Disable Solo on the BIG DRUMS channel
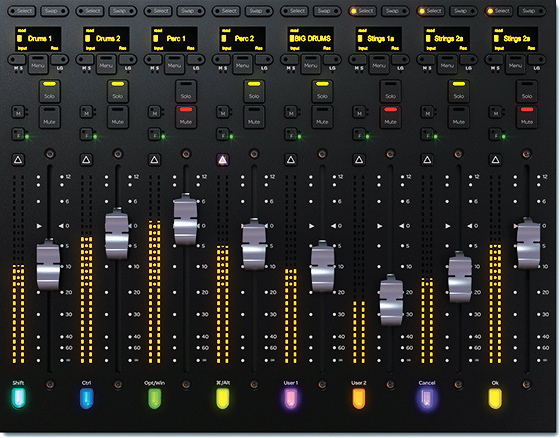 tap(322, 91)
